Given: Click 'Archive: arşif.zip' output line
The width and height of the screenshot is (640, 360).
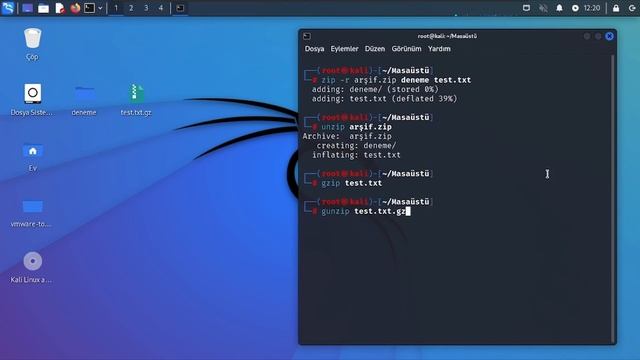Looking at the screenshot, I should [347, 136].
